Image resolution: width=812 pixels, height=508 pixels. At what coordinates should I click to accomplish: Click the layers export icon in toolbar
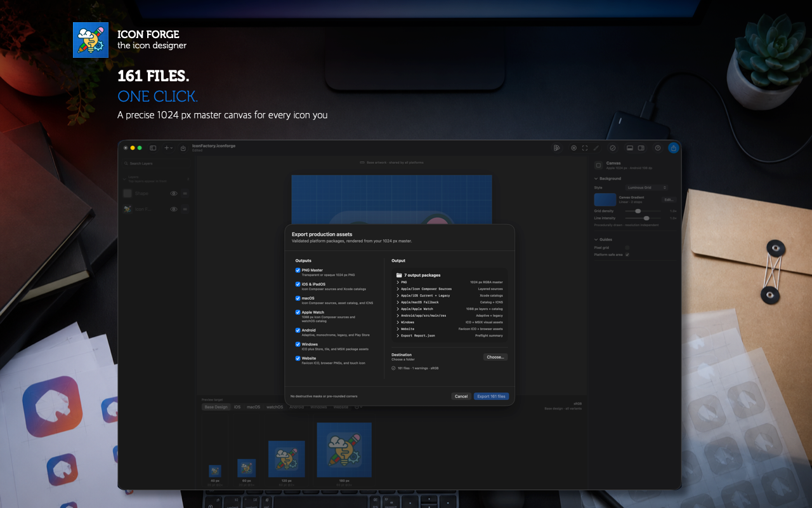coord(556,148)
